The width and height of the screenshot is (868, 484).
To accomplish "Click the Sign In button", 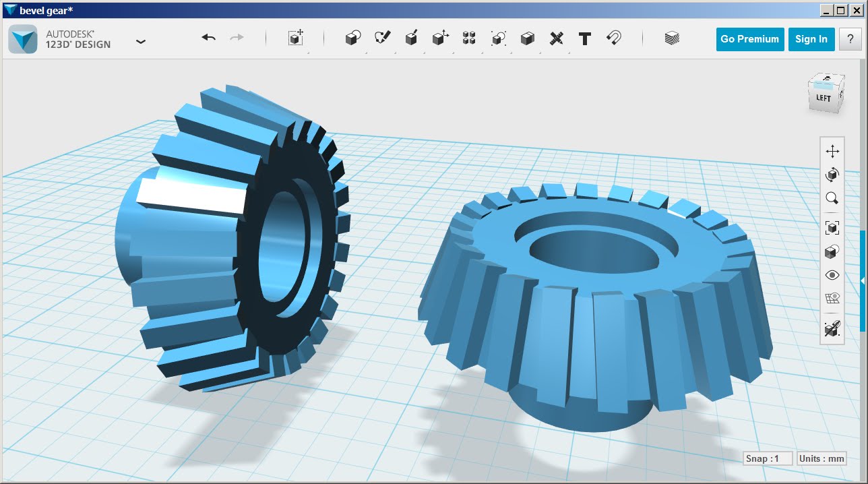I will pyautogui.click(x=811, y=39).
